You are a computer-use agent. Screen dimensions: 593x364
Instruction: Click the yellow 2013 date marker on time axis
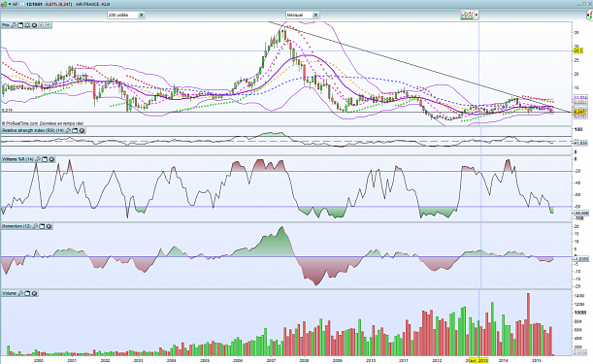tap(478, 360)
